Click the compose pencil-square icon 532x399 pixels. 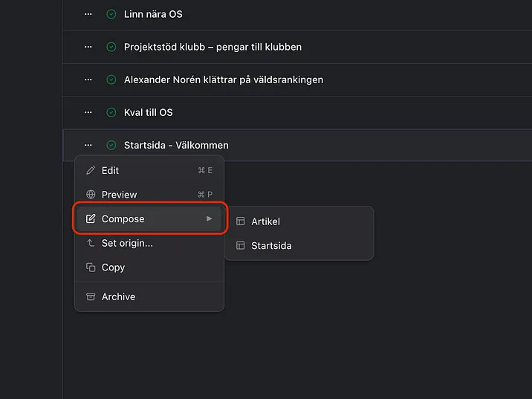[91, 219]
